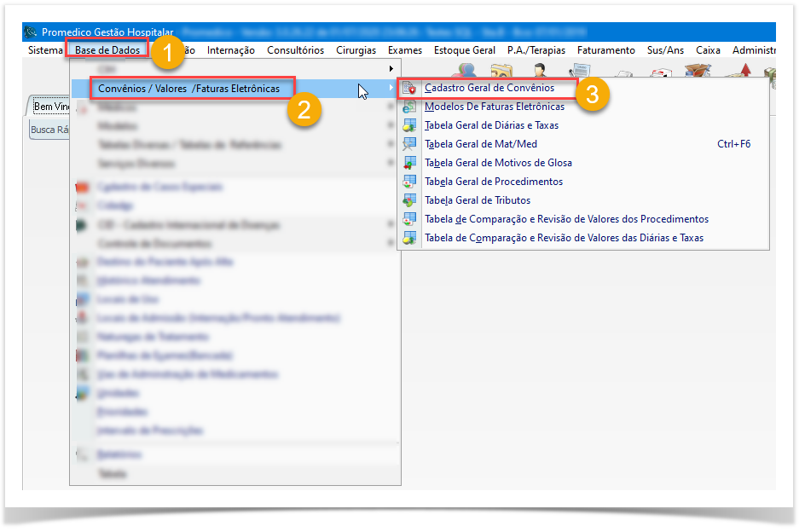Click the Tabela Geral de Motivos de Glosa icon
Viewport: 805px width, 532px height.
click(x=410, y=163)
